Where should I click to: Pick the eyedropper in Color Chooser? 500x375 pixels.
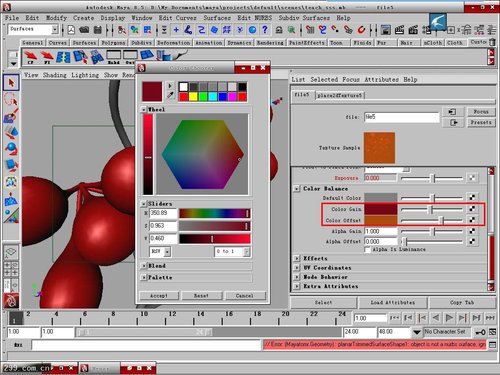point(170,96)
